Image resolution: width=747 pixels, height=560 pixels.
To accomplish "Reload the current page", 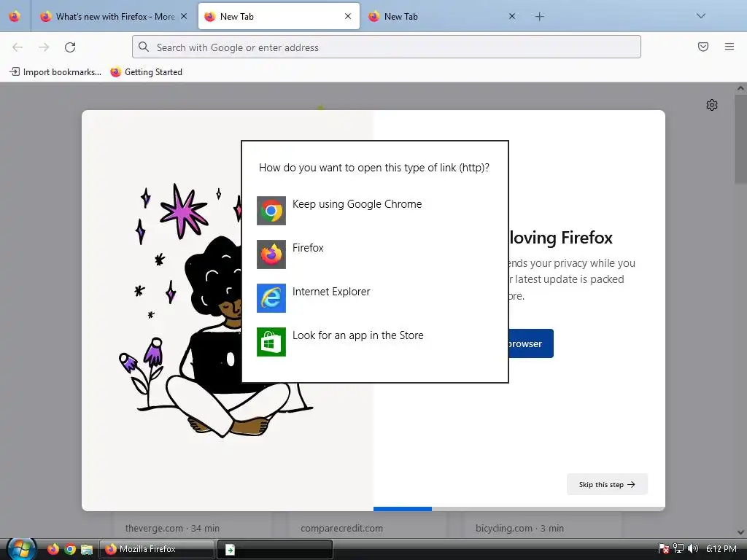I will (70, 47).
